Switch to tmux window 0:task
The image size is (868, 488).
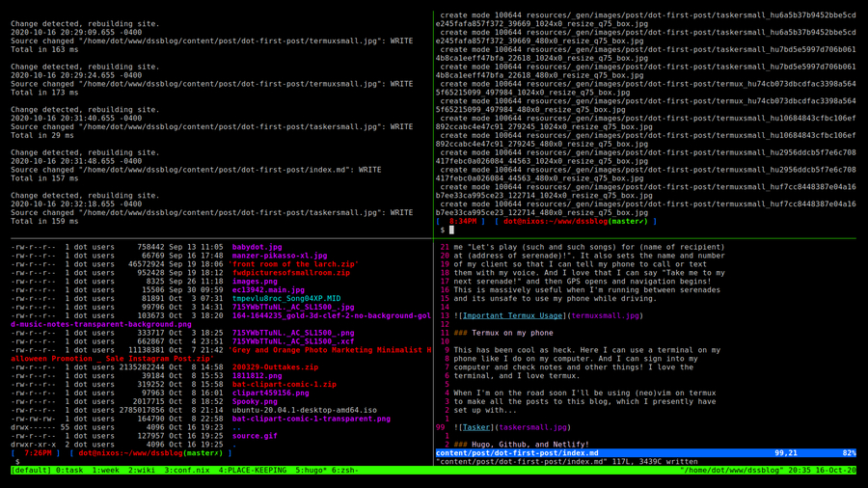(x=69, y=471)
